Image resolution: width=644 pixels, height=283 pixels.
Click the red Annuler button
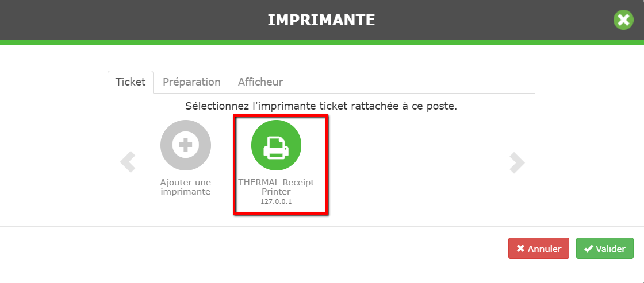click(x=538, y=249)
